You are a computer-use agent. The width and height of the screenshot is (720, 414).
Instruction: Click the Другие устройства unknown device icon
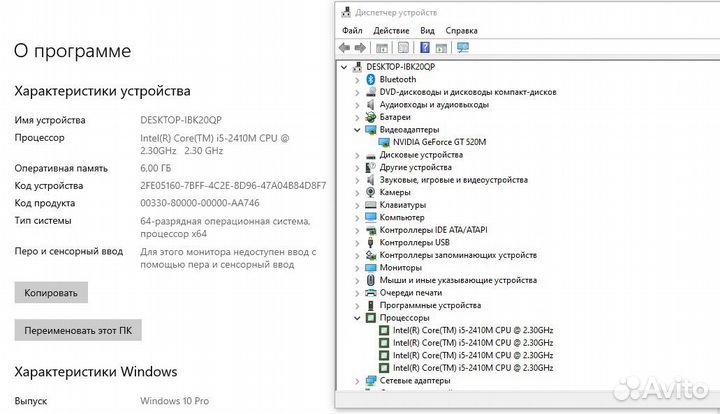click(x=371, y=167)
